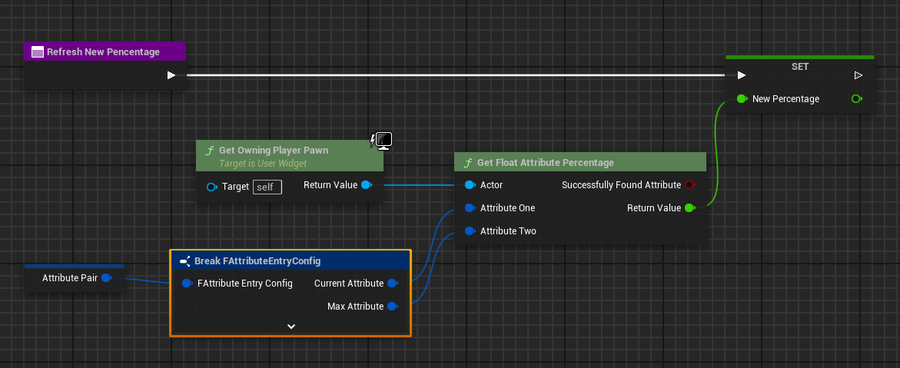Expand the Break FAttributeEntryConfig node's hidden pins

click(x=291, y=326)
